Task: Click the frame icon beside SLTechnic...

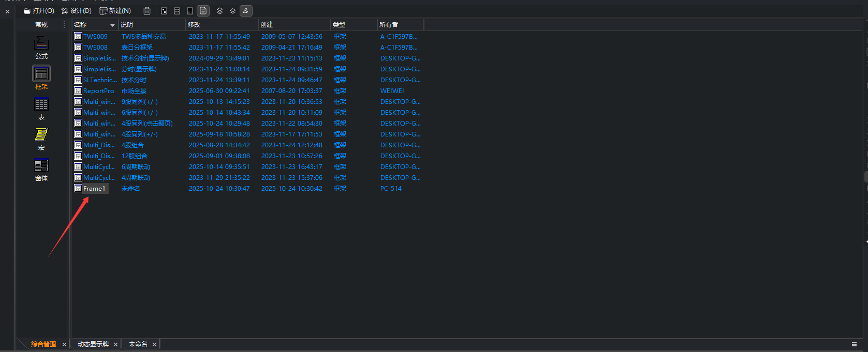Action: pos(78,80)
